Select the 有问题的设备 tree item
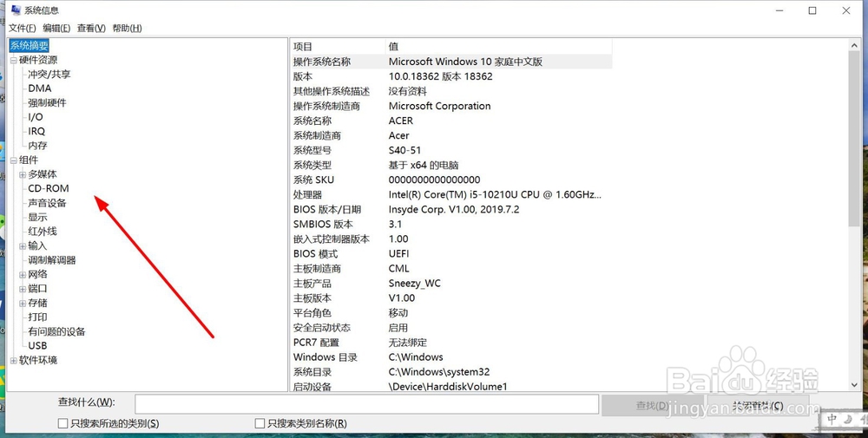The height and width of the screenshot is (438, 868). (56, 332)
